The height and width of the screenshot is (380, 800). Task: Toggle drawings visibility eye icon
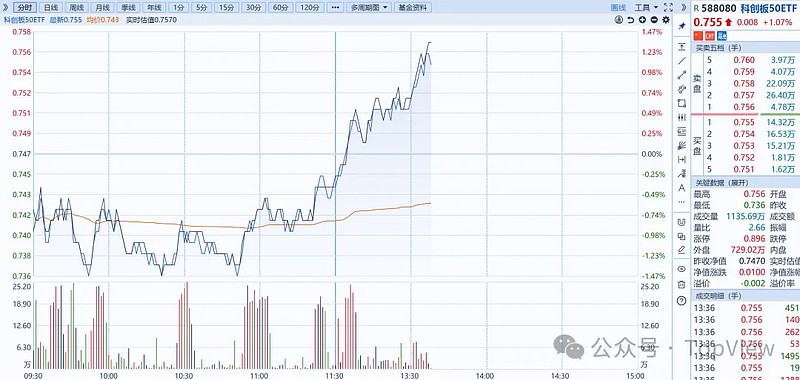click(681, 269)
